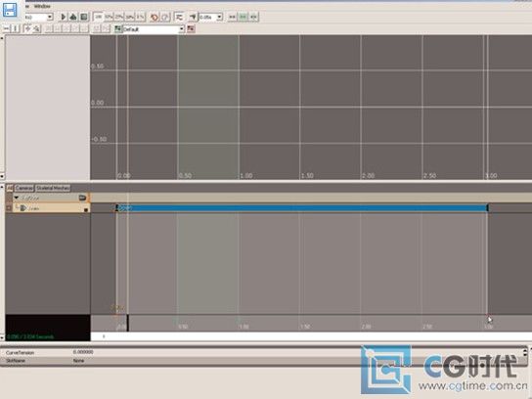Click the CurveTension value field 0.000000

coord(83,352)
